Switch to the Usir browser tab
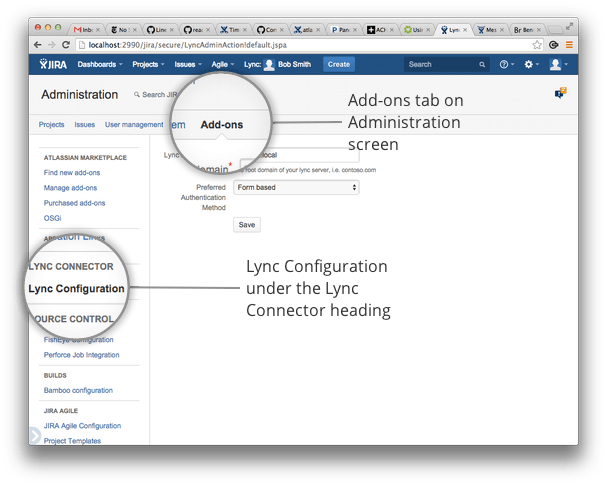This screenshot has height=486, width=609. (417, 30)
